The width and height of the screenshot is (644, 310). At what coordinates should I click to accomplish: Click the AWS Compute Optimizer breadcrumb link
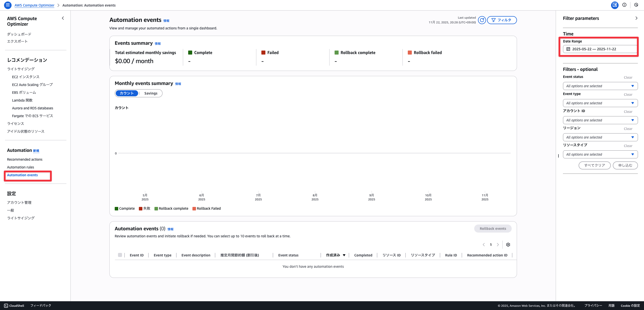pyautogui.click(x=34, y=5)
